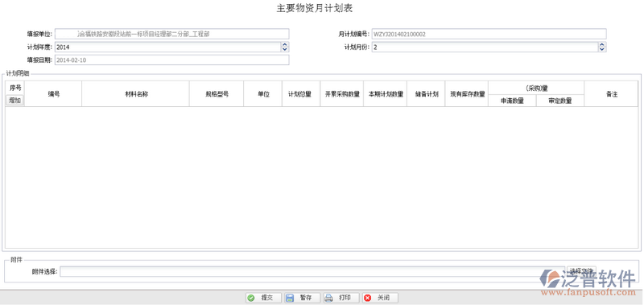
Task: Focus the 填报日期 date field
Action: [172, 60]
